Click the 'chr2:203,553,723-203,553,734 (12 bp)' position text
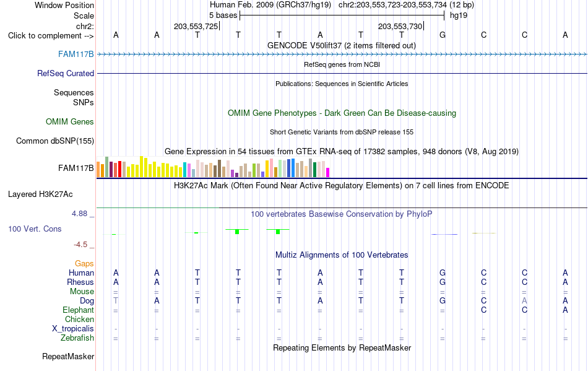 [406, 5]
